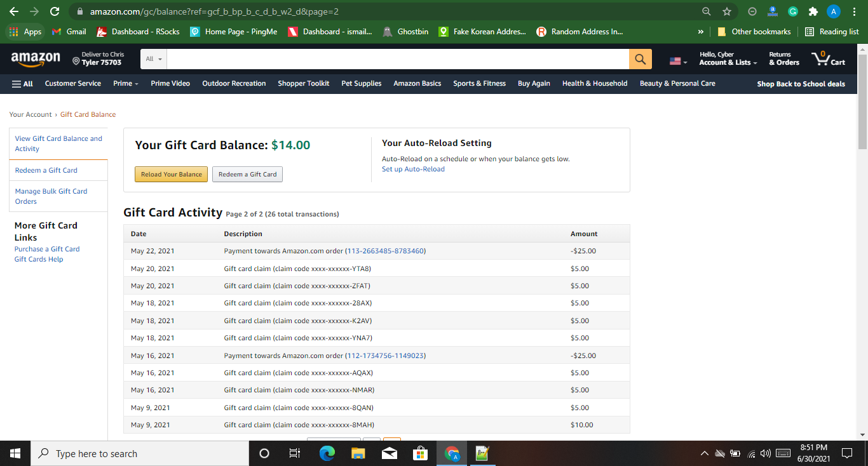Open Returns & Orders
The image size is (868, 466).
[784, 58]
